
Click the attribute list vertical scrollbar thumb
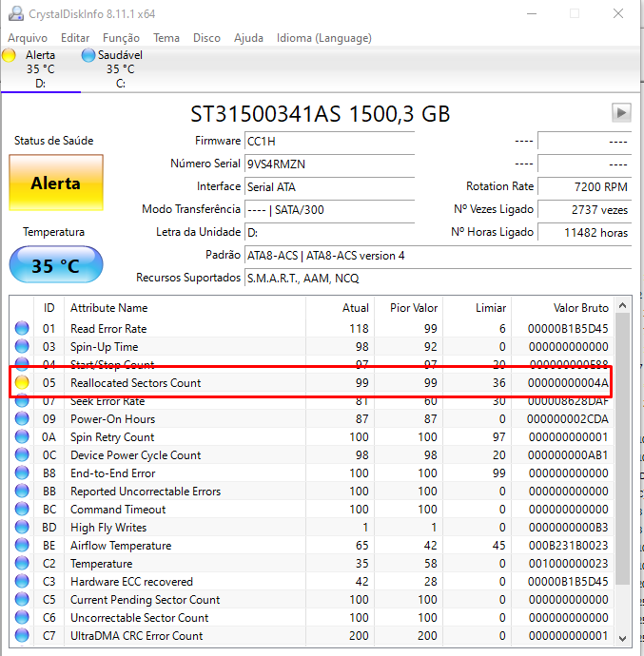tap(623, 449)
